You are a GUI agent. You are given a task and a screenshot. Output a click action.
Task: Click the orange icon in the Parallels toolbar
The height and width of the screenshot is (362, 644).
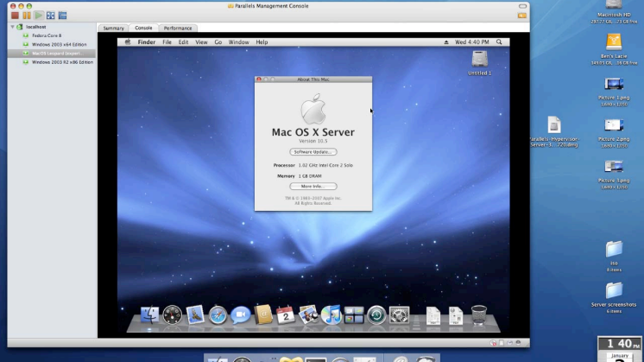coord(522,16)
